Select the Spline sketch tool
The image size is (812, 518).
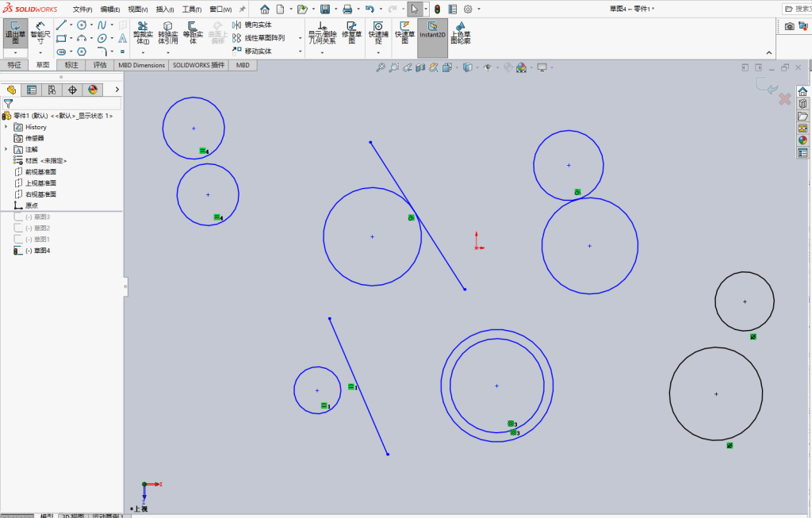point(102,25)
